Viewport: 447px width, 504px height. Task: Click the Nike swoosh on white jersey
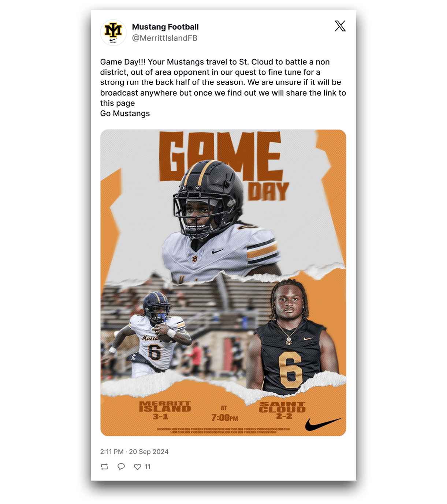pos(218,251)
